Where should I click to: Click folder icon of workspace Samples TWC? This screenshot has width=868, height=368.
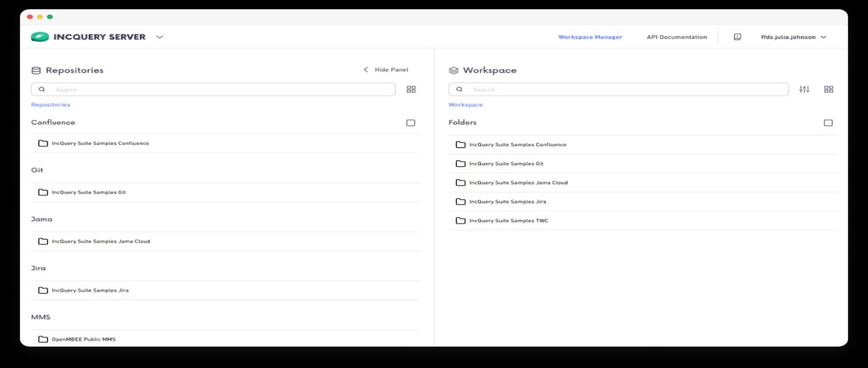(x=461, y=221)
